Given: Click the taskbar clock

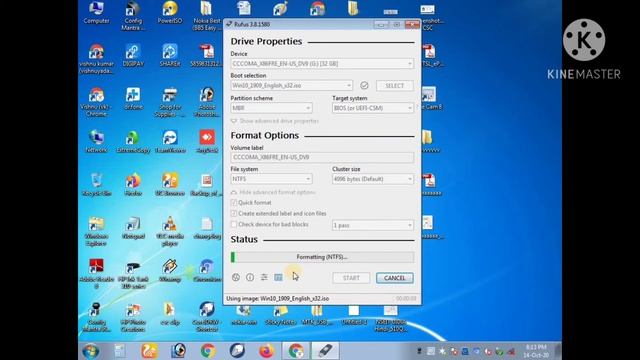Looking at the screenshot, I should 536,351.
